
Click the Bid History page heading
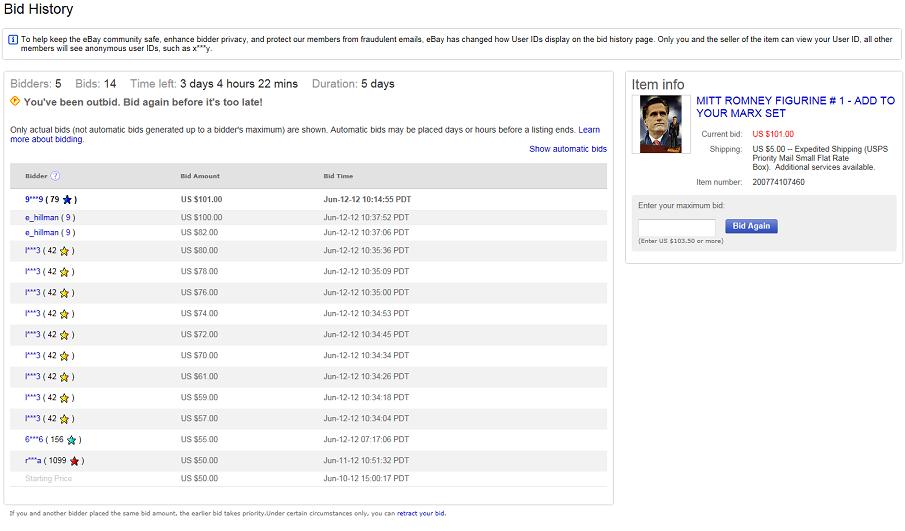pos(39,9)
